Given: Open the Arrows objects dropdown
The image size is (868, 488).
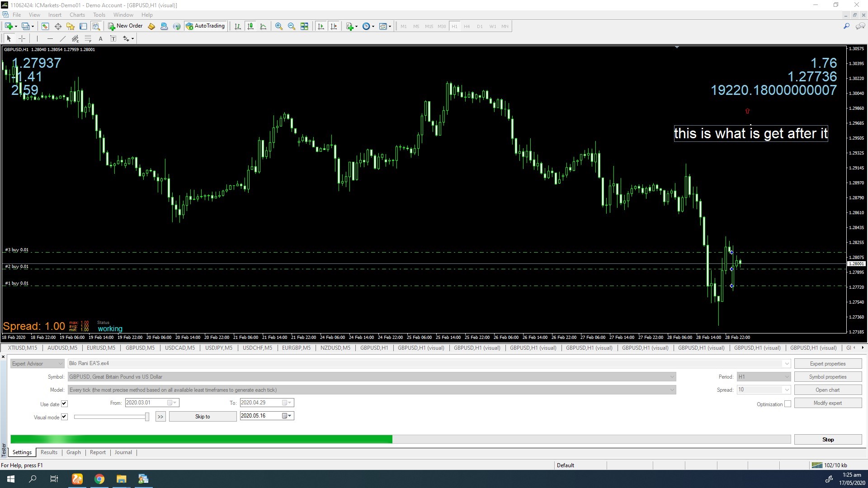Looking at the screenshot, I should [x=128, y=38].
